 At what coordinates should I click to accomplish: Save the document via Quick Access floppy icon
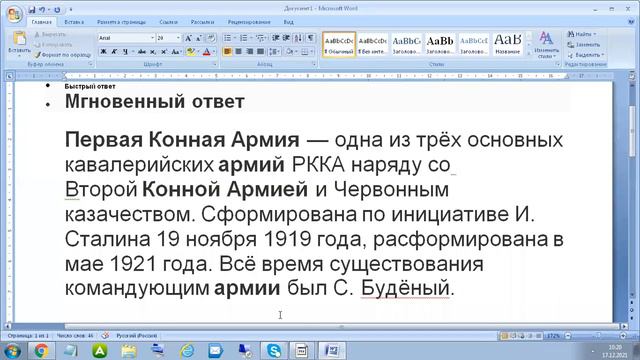tap(31, 9)
